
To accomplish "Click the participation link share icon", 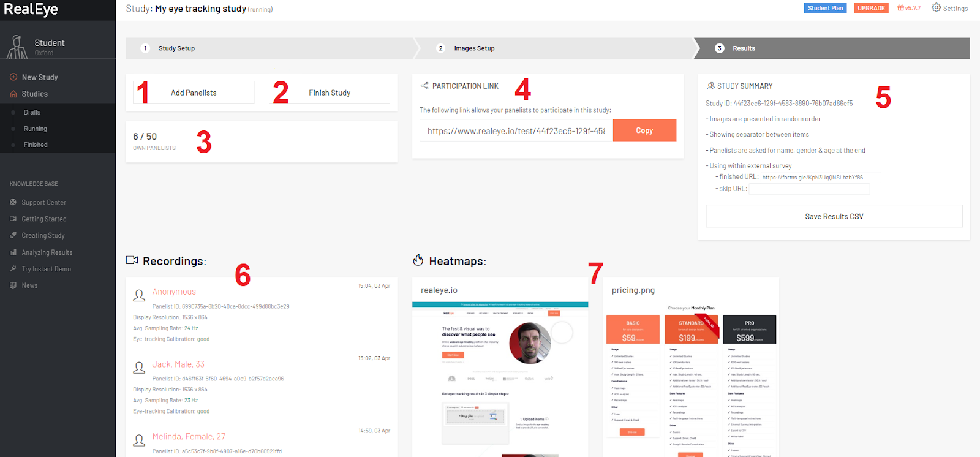I will click(424, 86).
